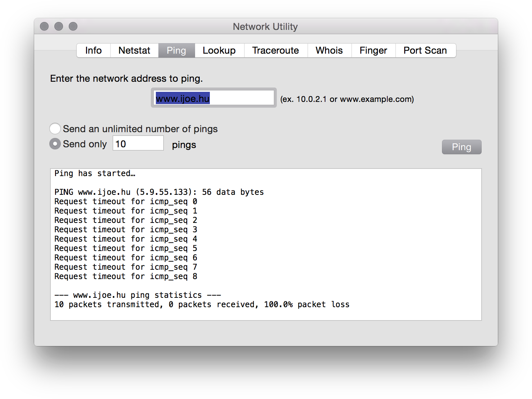Click the '10 packets transmitted' summary line
The height and width of the screenshot is (399, 532).
pos(202,305)
